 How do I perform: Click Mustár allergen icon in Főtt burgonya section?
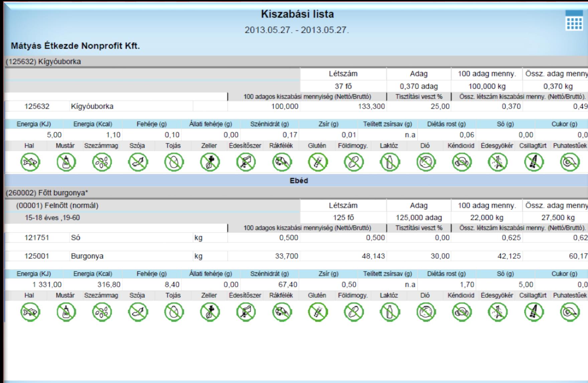point(66,312)
